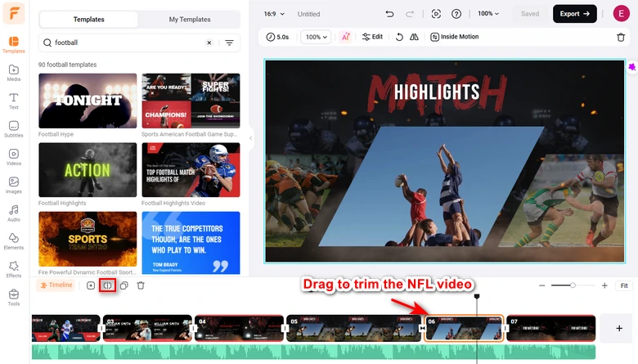Adjust the timeline zoom slider
The width and height of the screenshot is (638, 364).
573,285
